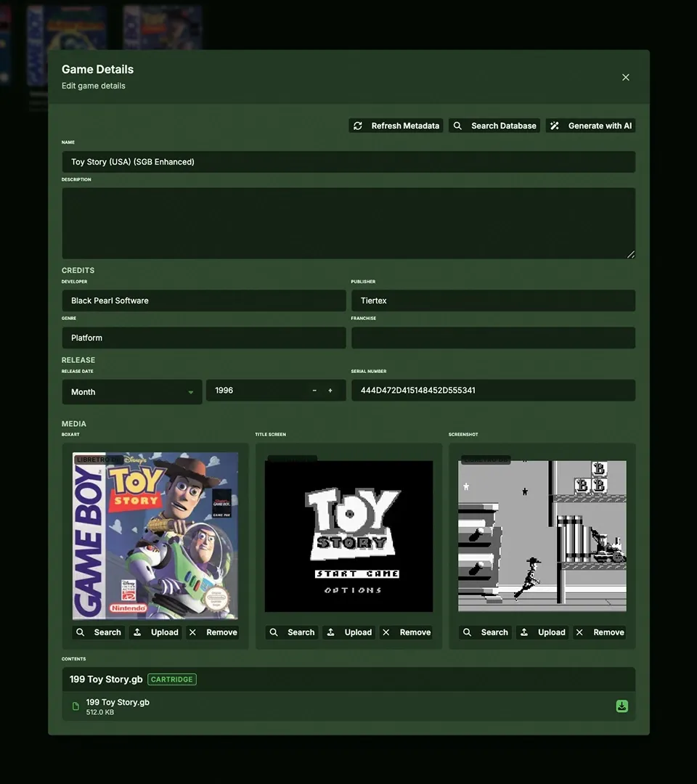Click Generate with AI button
Viewport: 697px width, 784px height.
pyautogui.click(x=590, y=126)
